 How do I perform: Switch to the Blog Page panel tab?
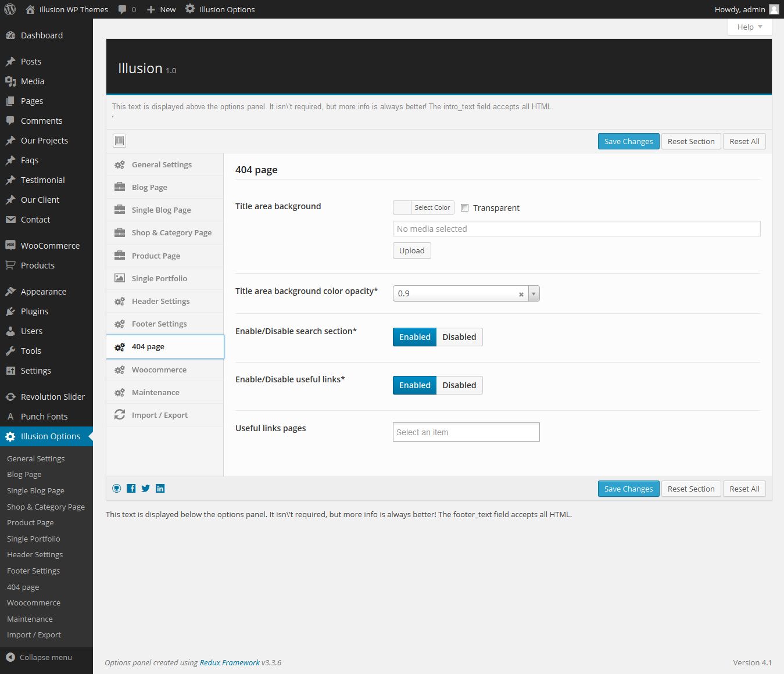[x=165, y=187]
